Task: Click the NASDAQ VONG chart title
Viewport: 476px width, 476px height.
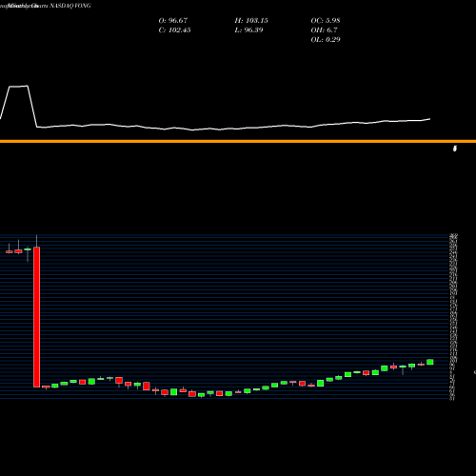Action: click(x=70, y=6)
